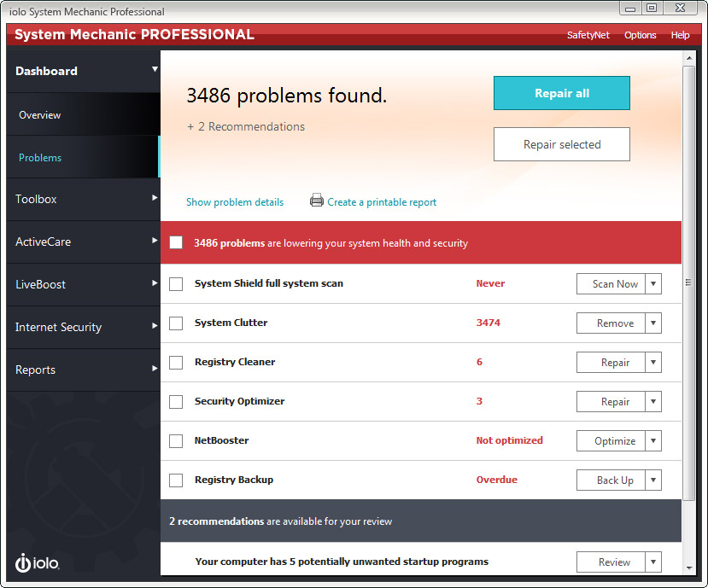Screen dimensions: 708x588
Task: Open the LiveBoost sidebar section
Action: (84, 284)
